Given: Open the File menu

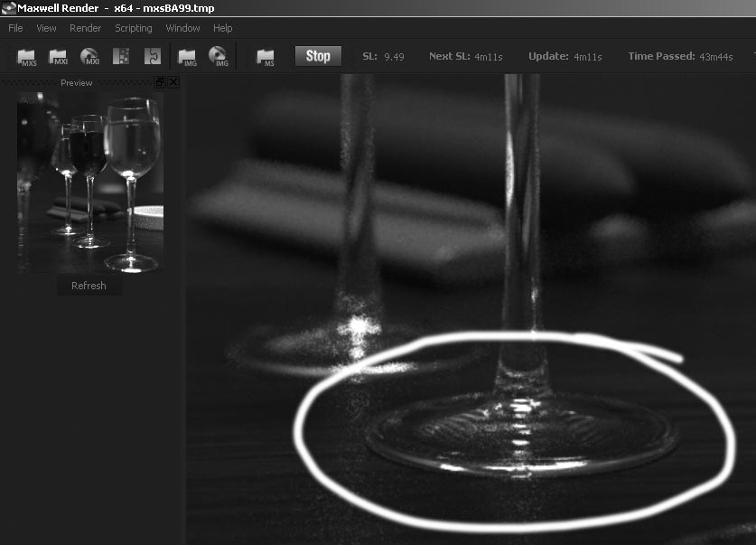Looking at the screenshot, I should point(15,28).
